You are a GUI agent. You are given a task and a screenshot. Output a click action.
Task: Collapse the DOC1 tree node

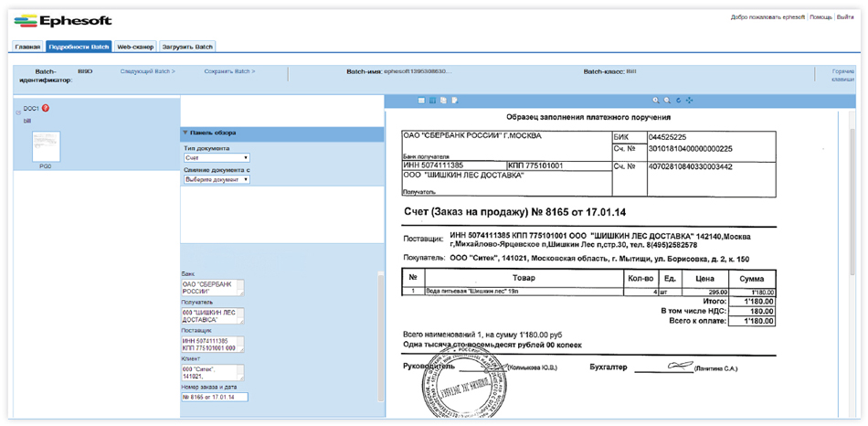18,112
